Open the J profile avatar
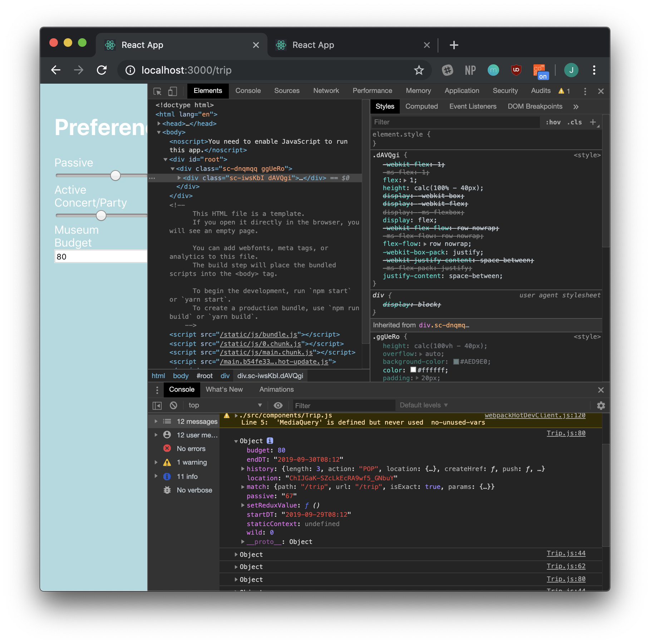 pos(571,70)
